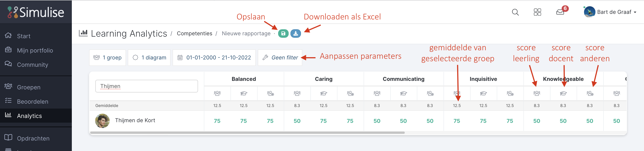Open the date range 01-01-2000 - 21-10-2022
Image resolution: width=644 pixels, height=151 pixels.
[x=214, y=58]
